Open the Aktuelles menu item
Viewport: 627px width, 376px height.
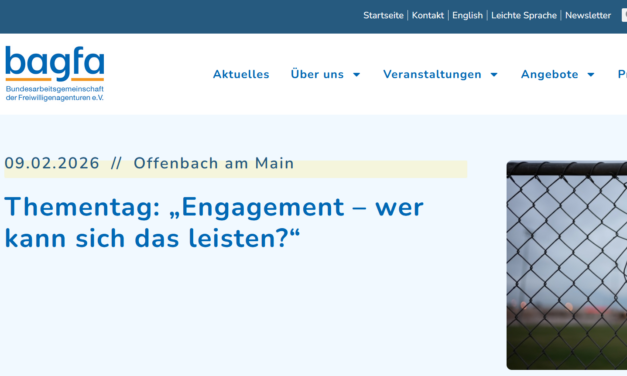(x=241, y=74)
